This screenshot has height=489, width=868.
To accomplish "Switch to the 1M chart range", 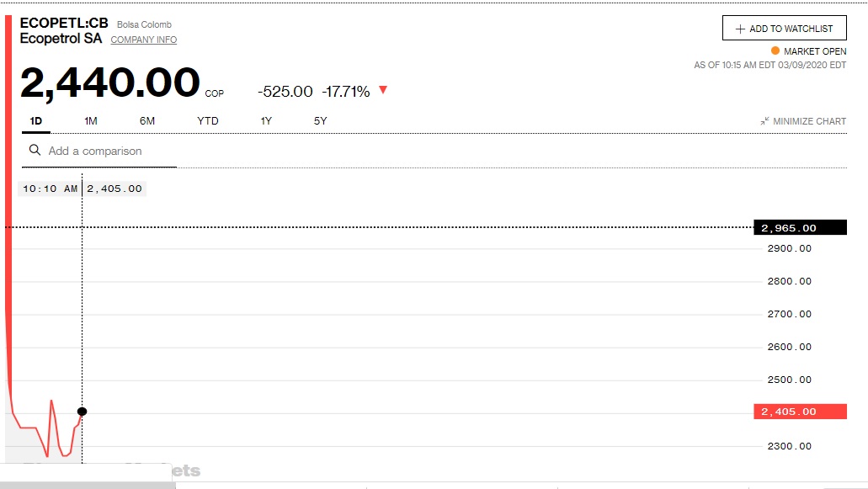I will [91, 121].
